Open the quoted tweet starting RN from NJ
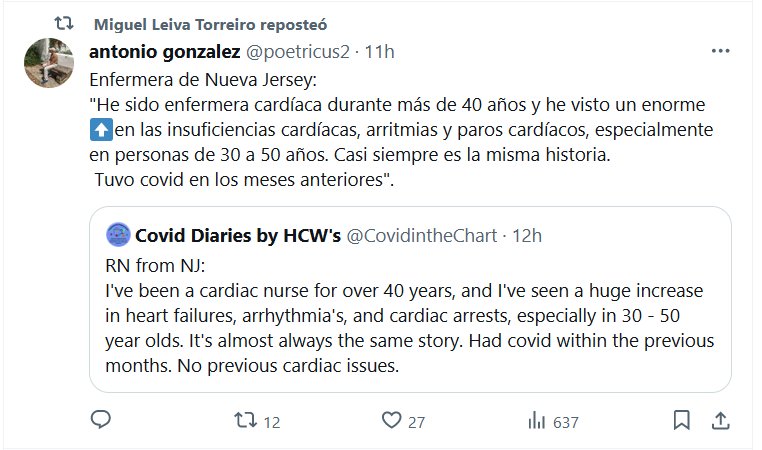The width and height of the screenshot is (762, 450). pos(409,316)
